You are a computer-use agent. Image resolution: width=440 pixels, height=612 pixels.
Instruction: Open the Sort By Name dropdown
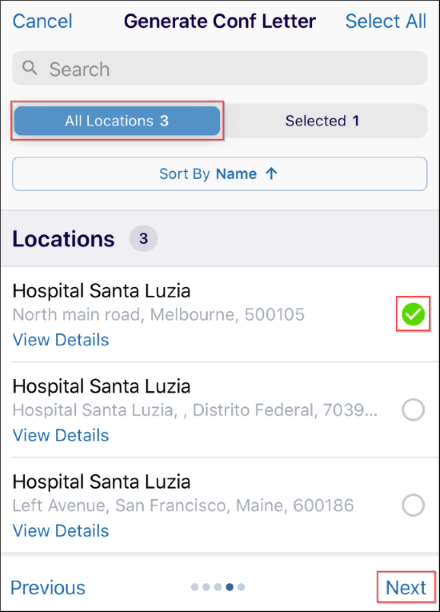tap(220, 174)
